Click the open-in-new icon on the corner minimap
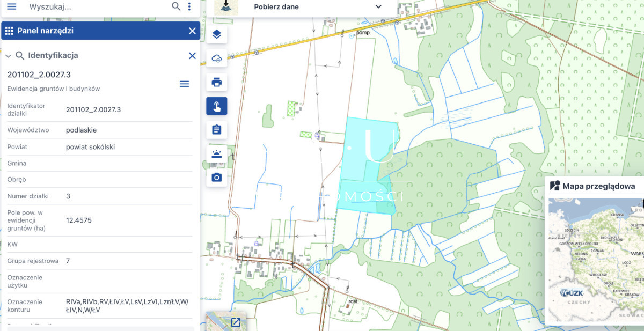This screenshot has height=331, width=644. click(235, 322)
